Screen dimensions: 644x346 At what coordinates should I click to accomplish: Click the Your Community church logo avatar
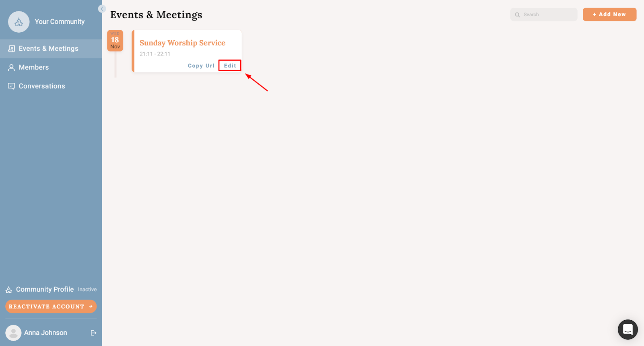[x=19, y=22]
